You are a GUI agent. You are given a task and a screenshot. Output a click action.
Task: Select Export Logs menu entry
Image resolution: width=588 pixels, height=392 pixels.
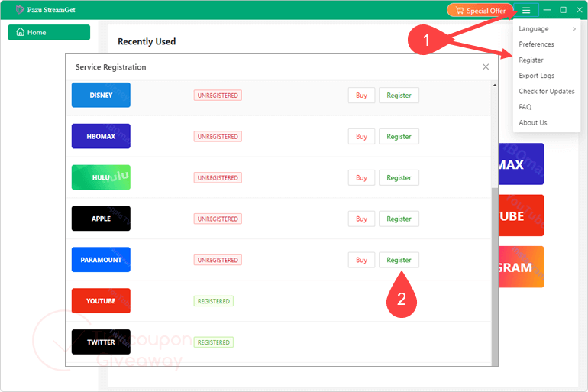(x=547, y=76)
